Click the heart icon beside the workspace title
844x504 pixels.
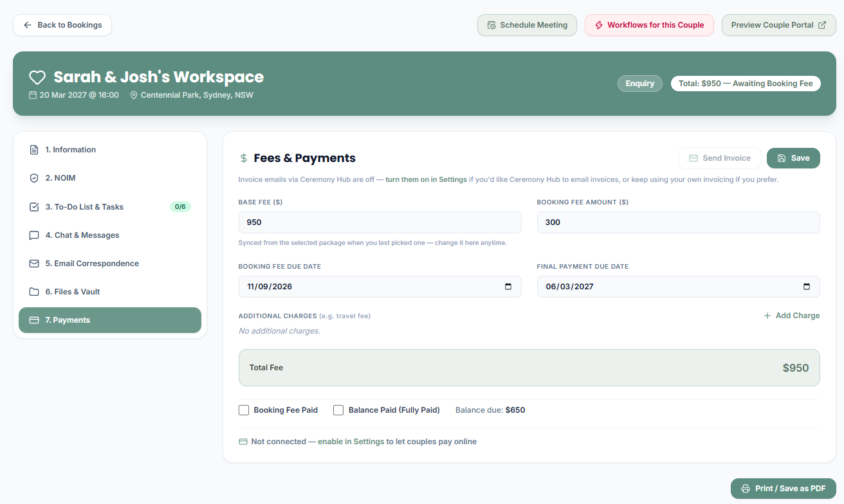pyautogui.click(x=37, y=78)
